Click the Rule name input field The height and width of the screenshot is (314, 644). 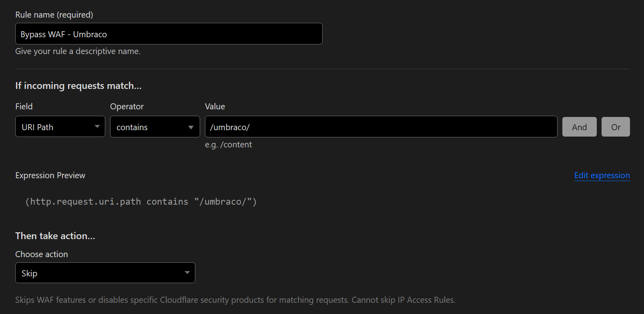[169, 34]
